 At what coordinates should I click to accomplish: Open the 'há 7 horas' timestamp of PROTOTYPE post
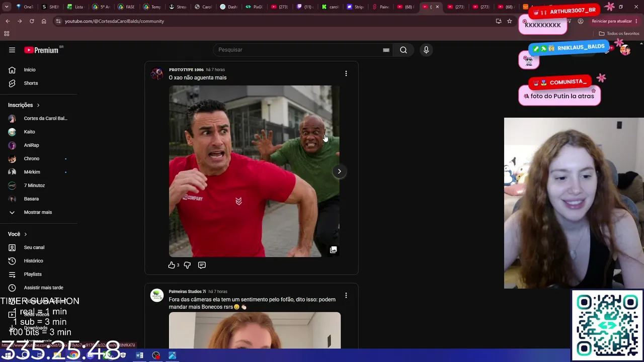click(215, 70)
